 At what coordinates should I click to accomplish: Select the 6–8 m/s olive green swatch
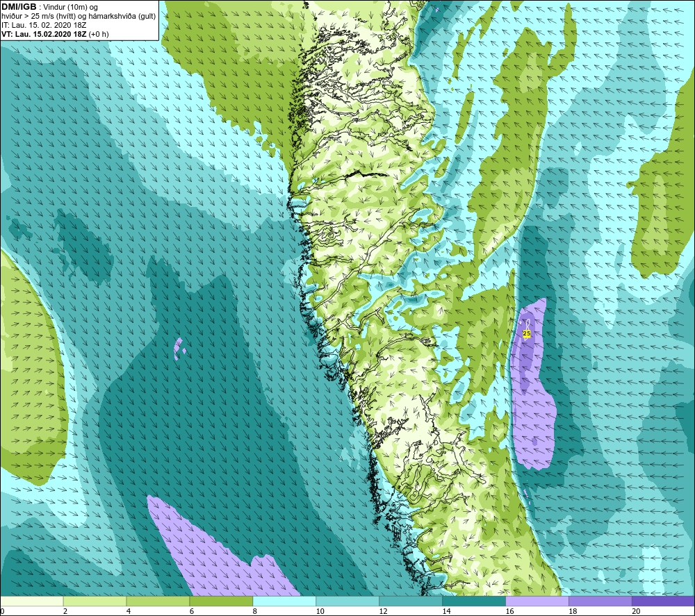click(221, 601)
